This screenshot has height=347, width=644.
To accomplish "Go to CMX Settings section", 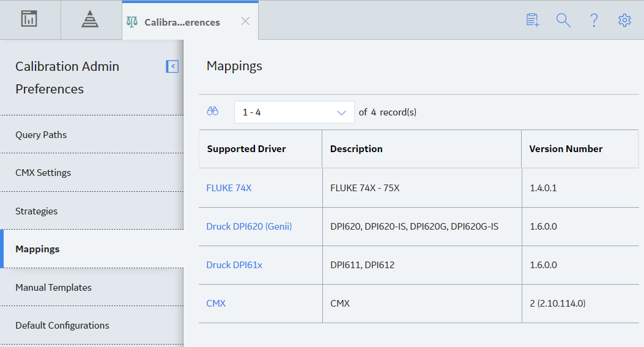I will (x=92, y=173).
